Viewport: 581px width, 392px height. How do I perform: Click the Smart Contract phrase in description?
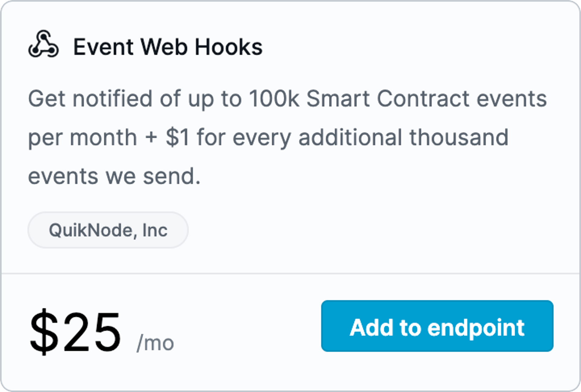388,98
